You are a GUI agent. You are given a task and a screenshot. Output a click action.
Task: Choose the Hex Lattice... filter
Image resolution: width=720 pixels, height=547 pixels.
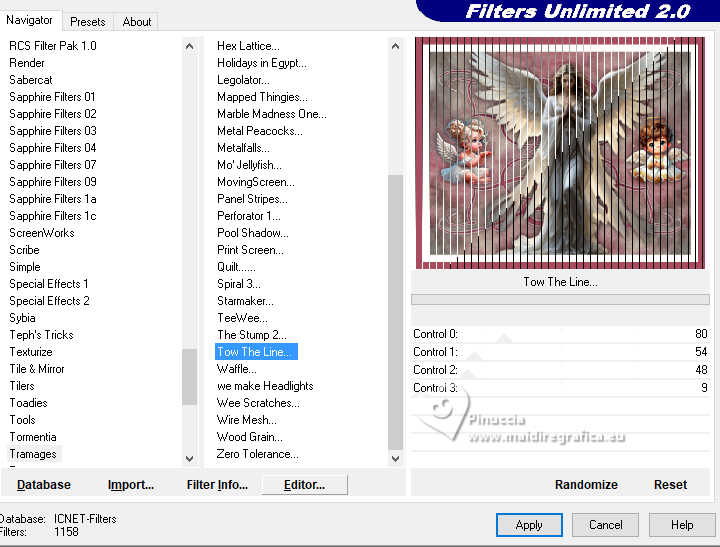248,46
